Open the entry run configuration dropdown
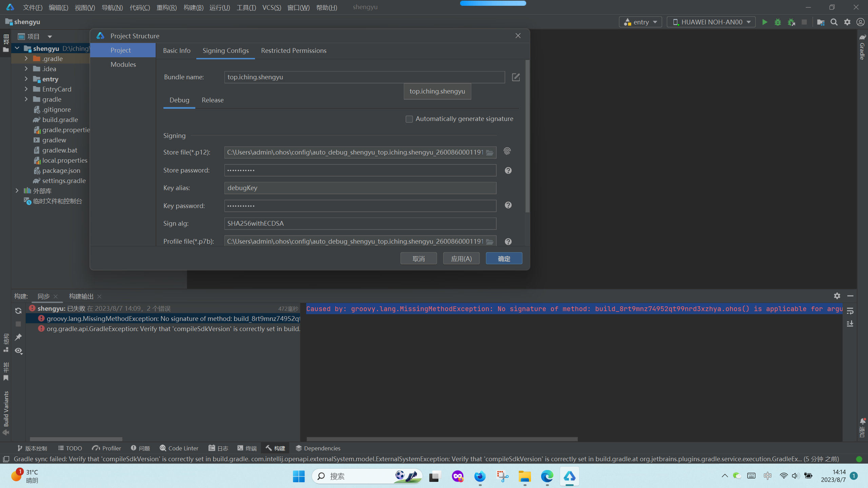868x488 pixels. pos(640,22)
